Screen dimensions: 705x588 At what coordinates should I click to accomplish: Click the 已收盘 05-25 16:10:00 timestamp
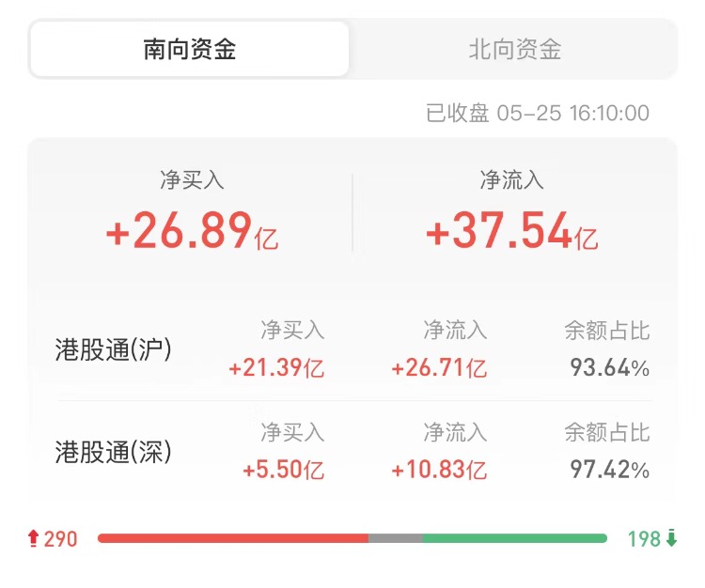click(x=538, y=113)
